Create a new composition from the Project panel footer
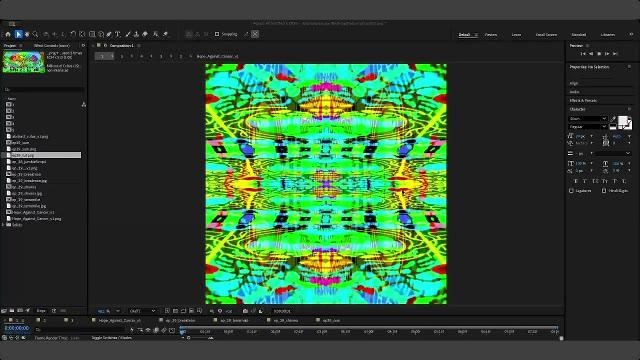Viewport: 640px width, 360px height. click(20, 311)
